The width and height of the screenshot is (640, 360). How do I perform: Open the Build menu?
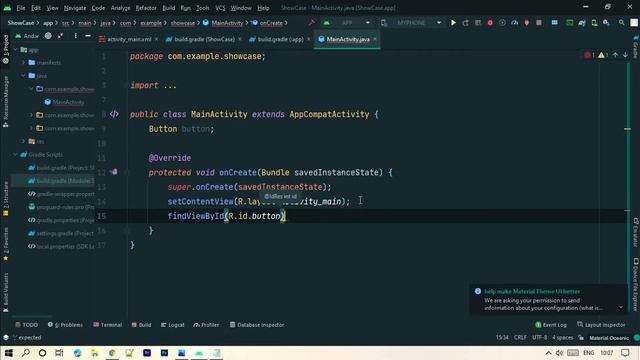tap(169, 8)
